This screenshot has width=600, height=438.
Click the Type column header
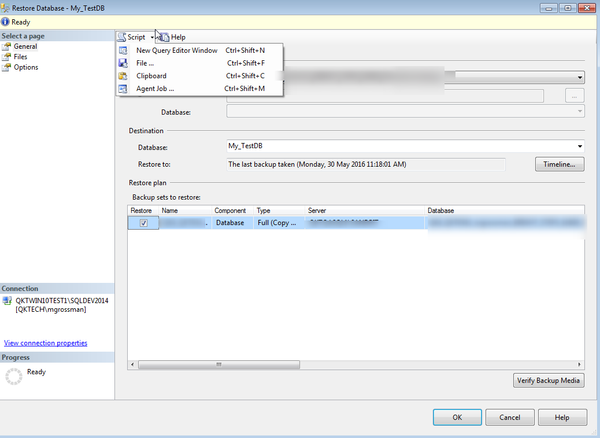(x=279, y=211)
